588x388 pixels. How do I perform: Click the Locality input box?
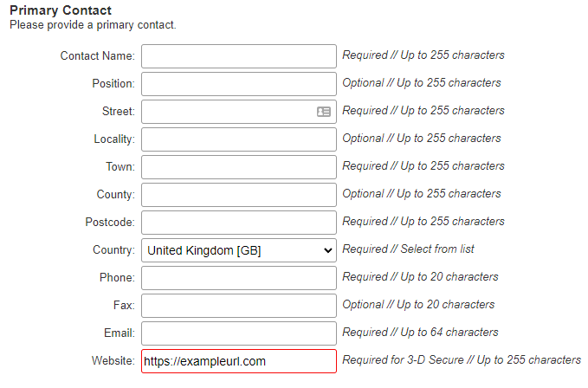[239, 139]
